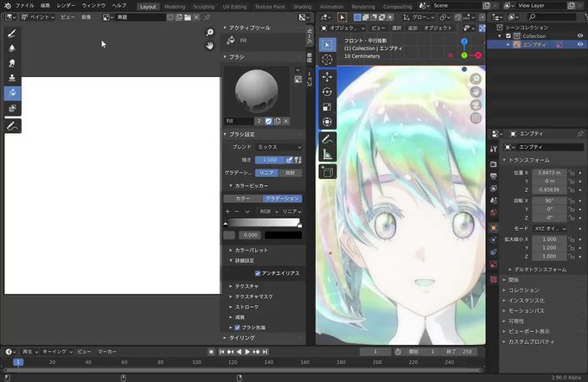Open the オブジェクト menu in 3D viewport header
Viewport: 588px width, 382px height.
coord(438,29)
